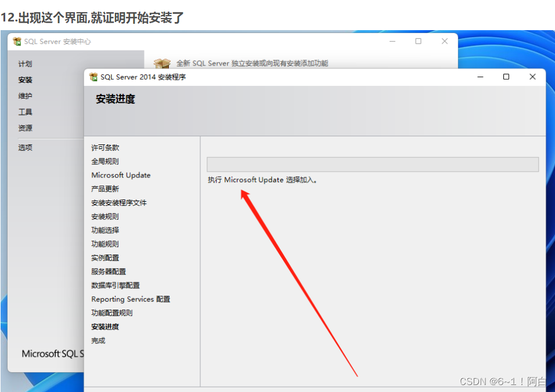Select the 实例配置 step
This screenshot has height=392, width=555.
coord(105,258)
